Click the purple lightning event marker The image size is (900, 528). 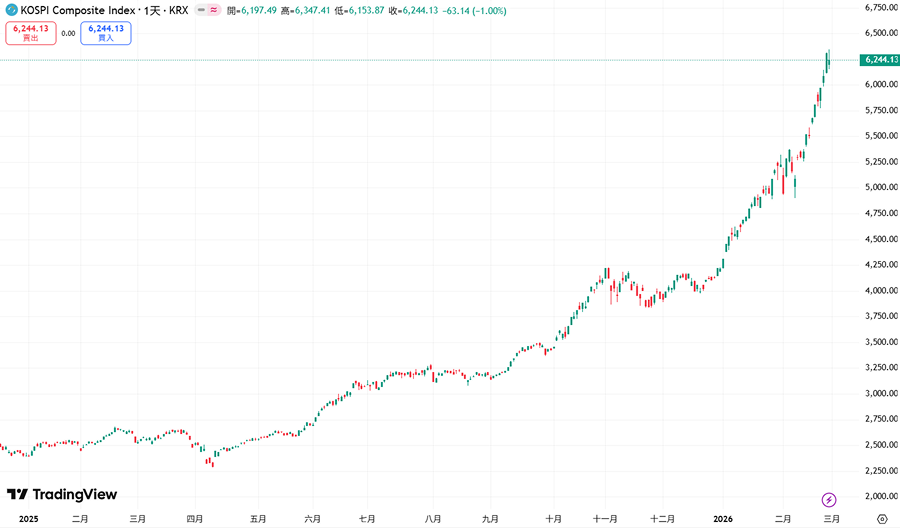(828, 499)
